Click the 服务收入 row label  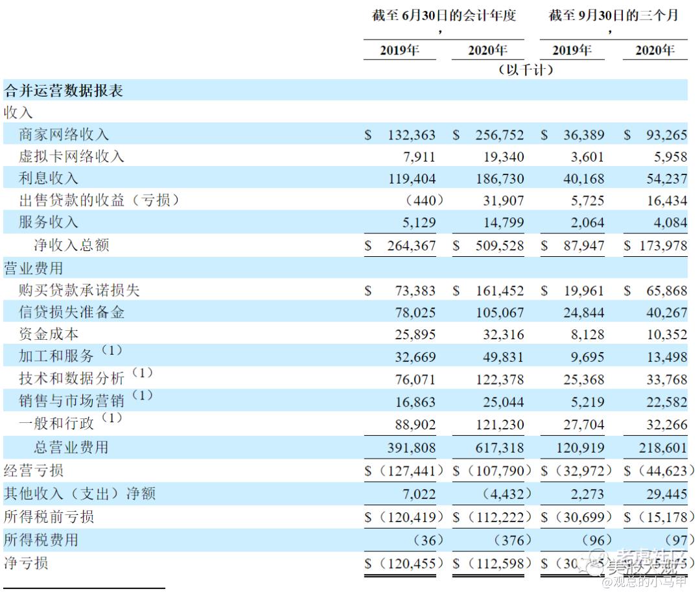[48, 222]
